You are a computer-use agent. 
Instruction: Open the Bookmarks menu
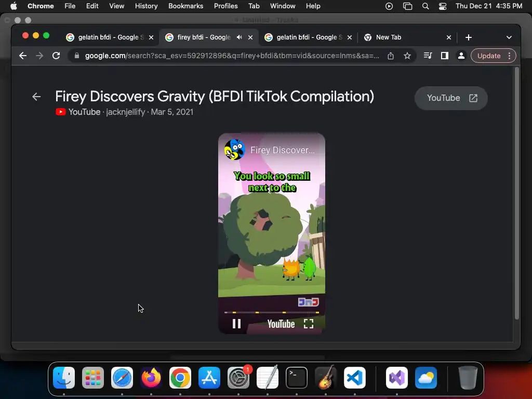pos(185,6)
